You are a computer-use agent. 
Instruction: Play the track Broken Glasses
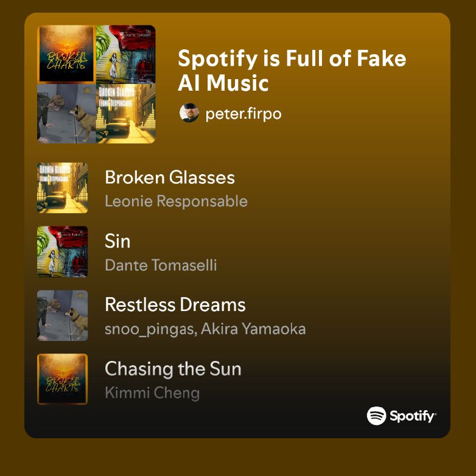click(x=170, y=177)
